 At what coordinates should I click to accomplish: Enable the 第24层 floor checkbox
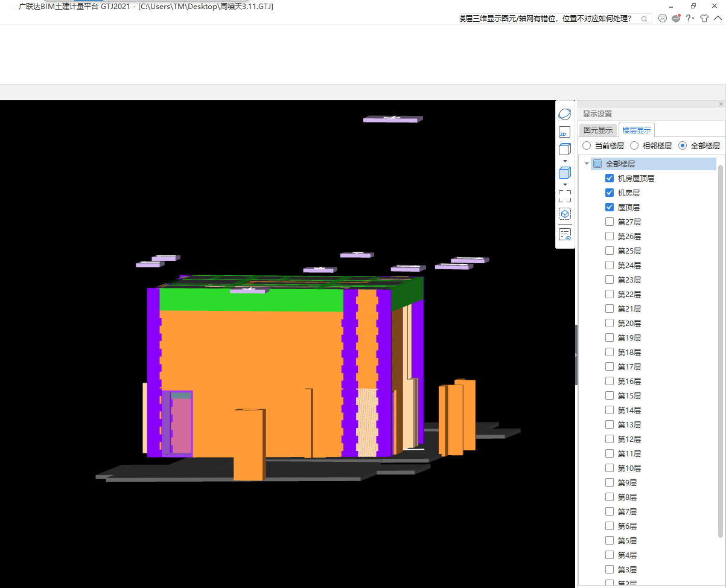[x=610, y=265]
